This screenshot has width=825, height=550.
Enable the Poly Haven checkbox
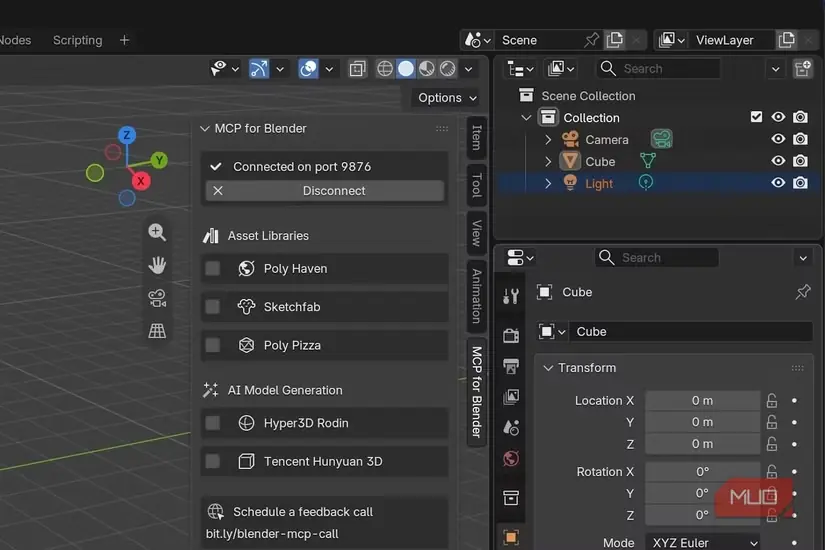pyautogui.click(x=213, y=268)
